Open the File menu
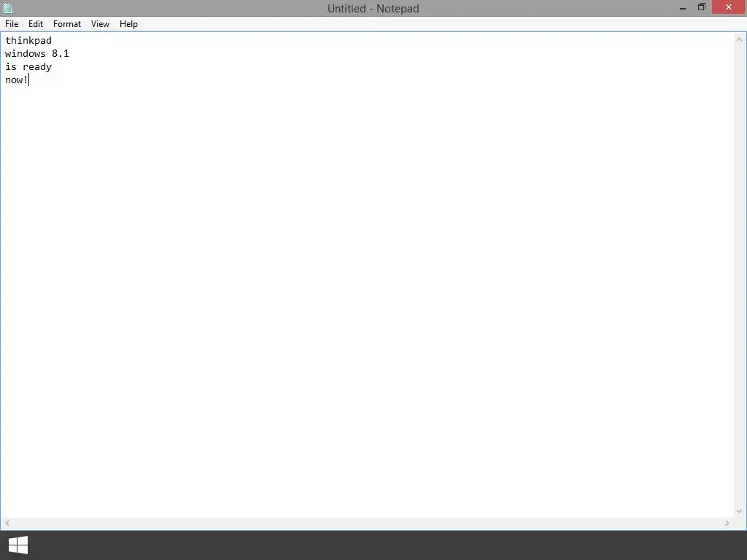747x560 pixels. tap(12, 24)
